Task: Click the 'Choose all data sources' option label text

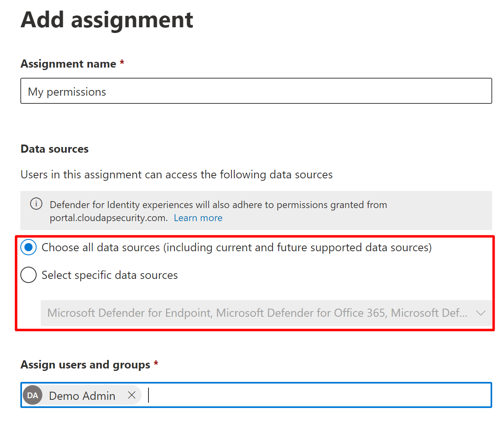Action: pyautogui.click(x=236, y=248)
